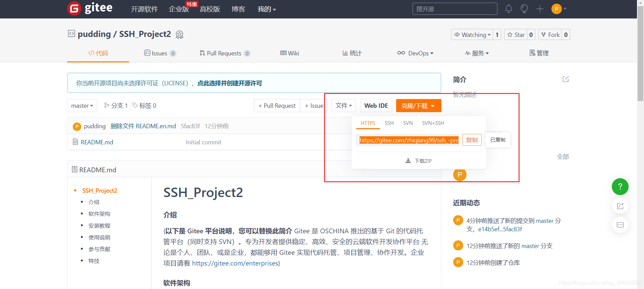Open the Watching dropdown
The width and height of the screenshot is (644, 289).
[x=472, y=35]
